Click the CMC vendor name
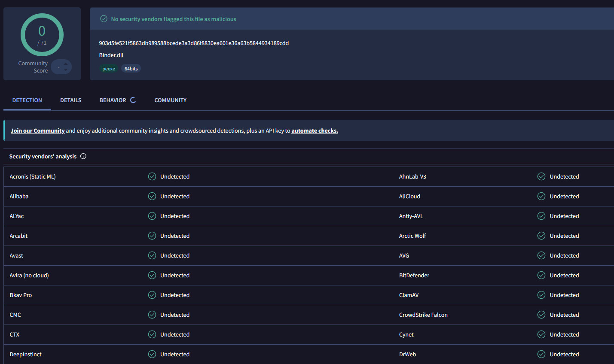 [x=15, y=315]
